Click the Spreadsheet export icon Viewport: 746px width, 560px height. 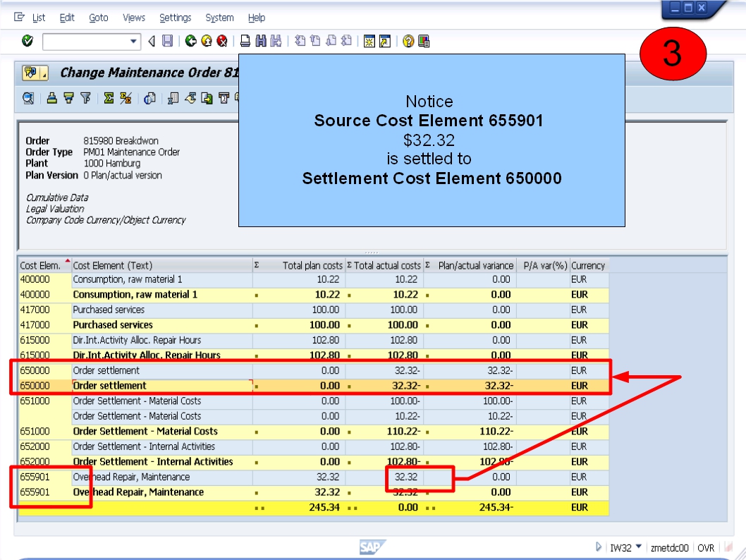point(173,99)
